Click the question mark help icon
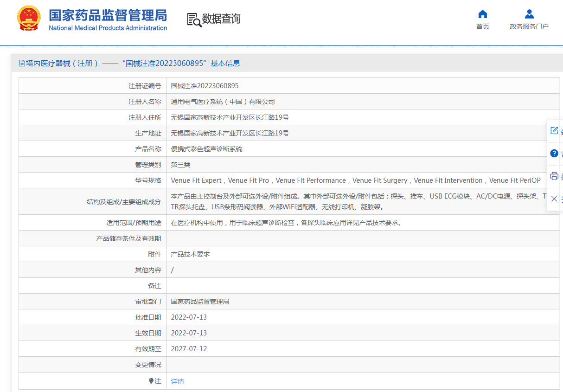This screenshot has width=563, height=392. pyautogui.click(x=554, y=153)
